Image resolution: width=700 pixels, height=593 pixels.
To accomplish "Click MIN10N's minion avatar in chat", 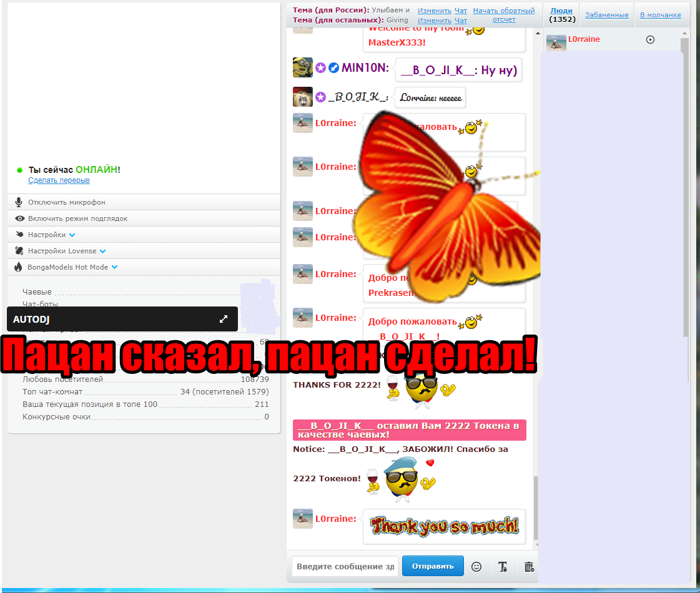I will [303, 67].
